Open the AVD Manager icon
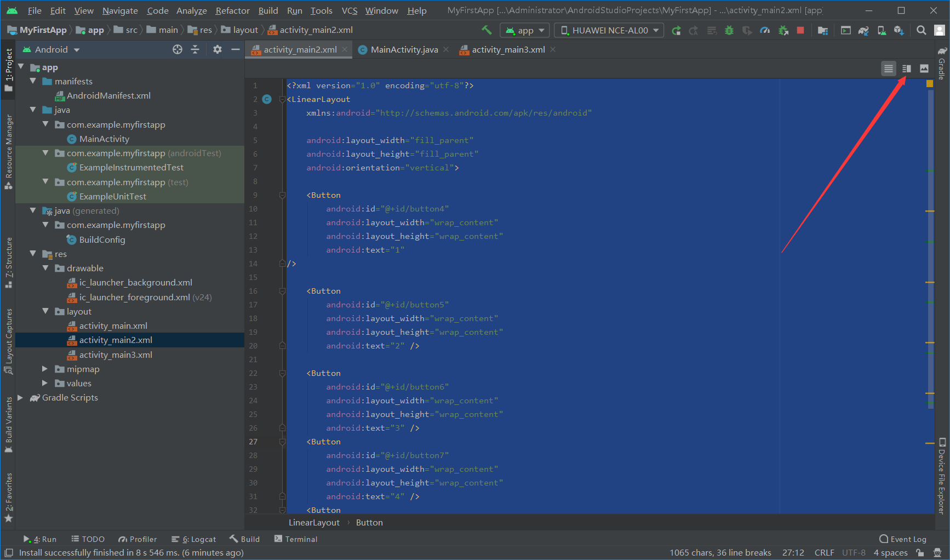950x560 pixels. click(882, 30)
